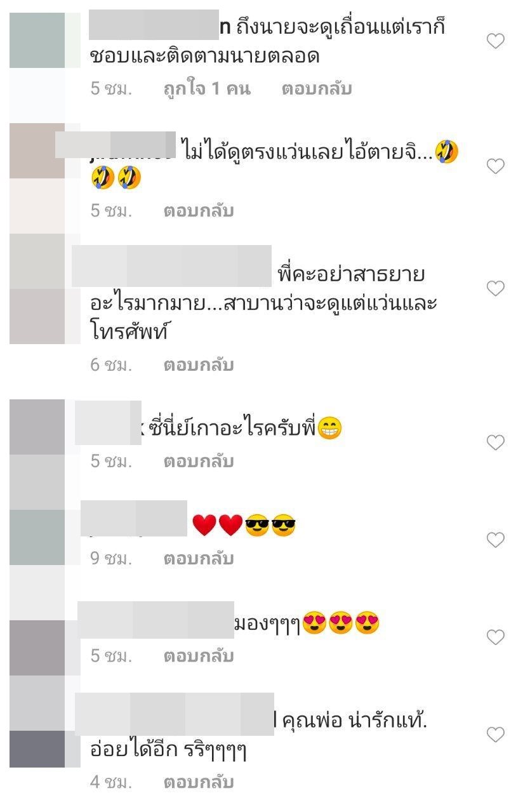
Task: Like the มองๆๆๆ heart-eyes comment
Action: 495,637
